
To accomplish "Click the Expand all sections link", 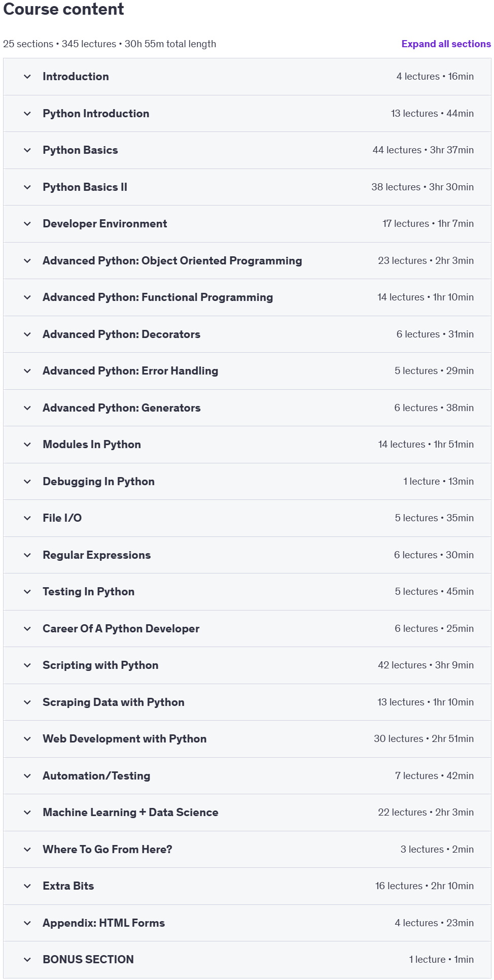I will 446,44.
